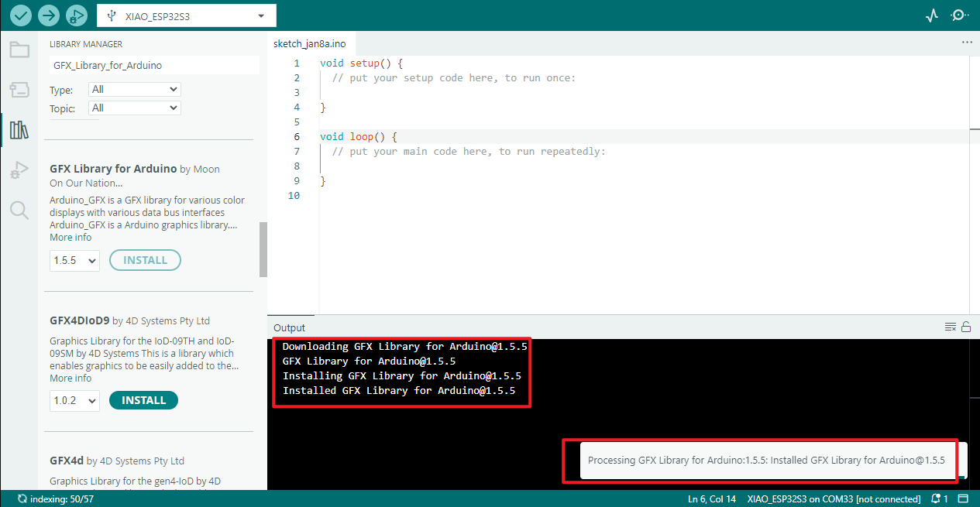Open the Search panel in sidebar
The width and height of the screenshot is (980, 507).
(19, 210)
